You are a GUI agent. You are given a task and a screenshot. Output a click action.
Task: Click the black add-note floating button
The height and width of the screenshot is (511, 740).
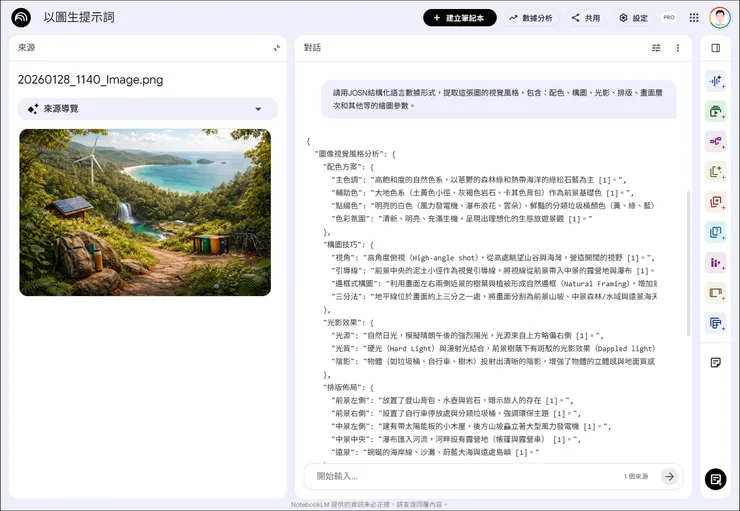tap(715, 479)
